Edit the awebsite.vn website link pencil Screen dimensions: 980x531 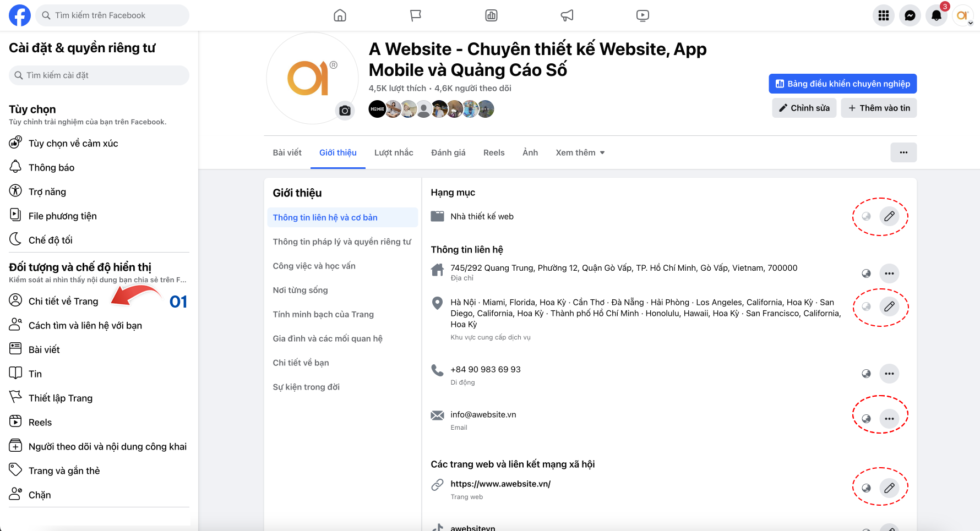tap(889, 488)
